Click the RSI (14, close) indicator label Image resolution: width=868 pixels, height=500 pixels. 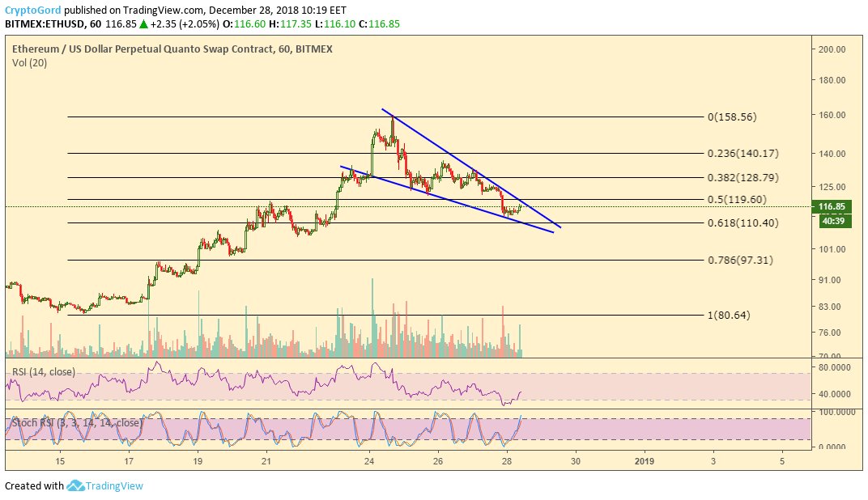(x=43, y=371)
